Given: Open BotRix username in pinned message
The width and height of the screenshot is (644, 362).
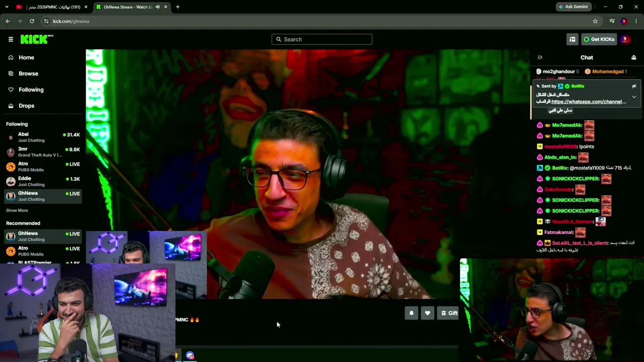Looking at the screenshot, I should 578,86.
